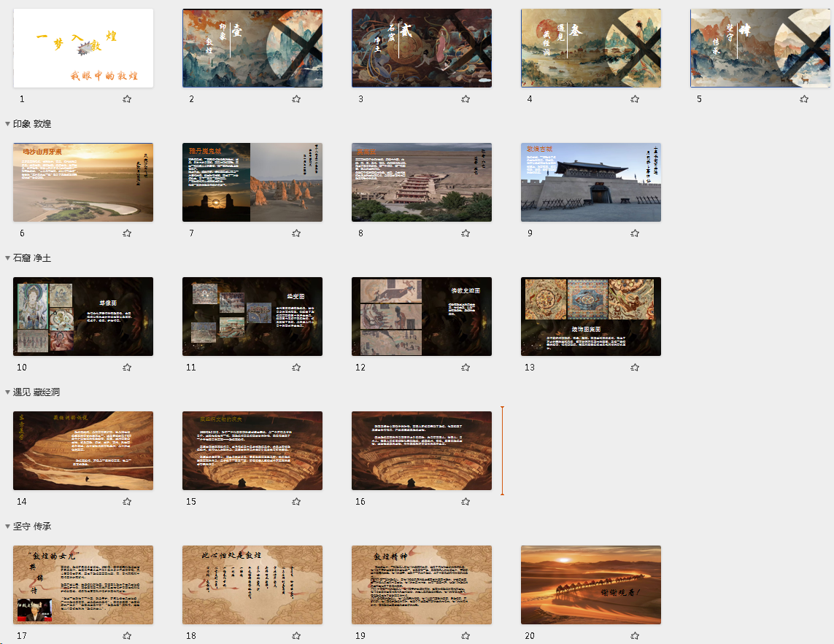This screenshot has width=834, height=644.
Task: Click the transition star icon under slide 16
Action: pos(466,501)
